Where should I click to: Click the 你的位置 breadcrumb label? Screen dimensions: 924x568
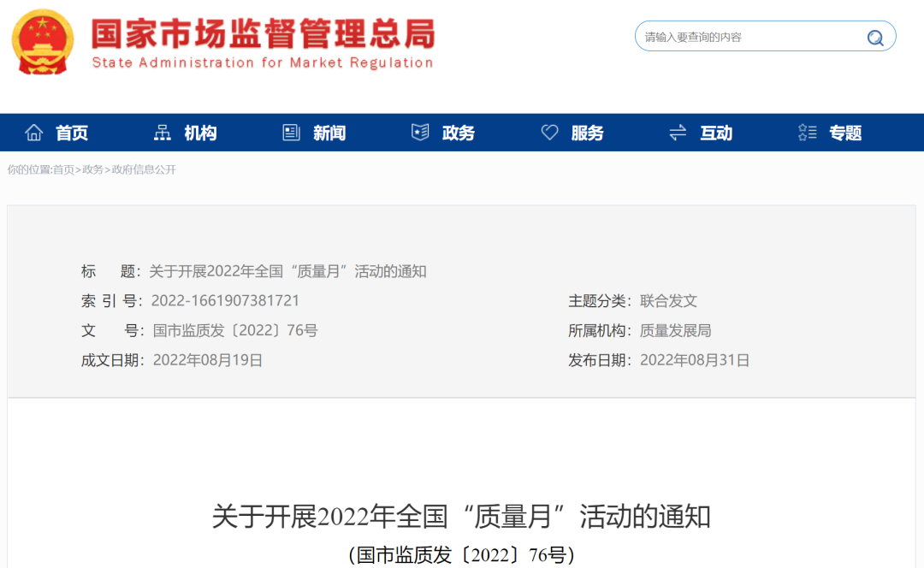pyautogui.click(x=29, y=169)
